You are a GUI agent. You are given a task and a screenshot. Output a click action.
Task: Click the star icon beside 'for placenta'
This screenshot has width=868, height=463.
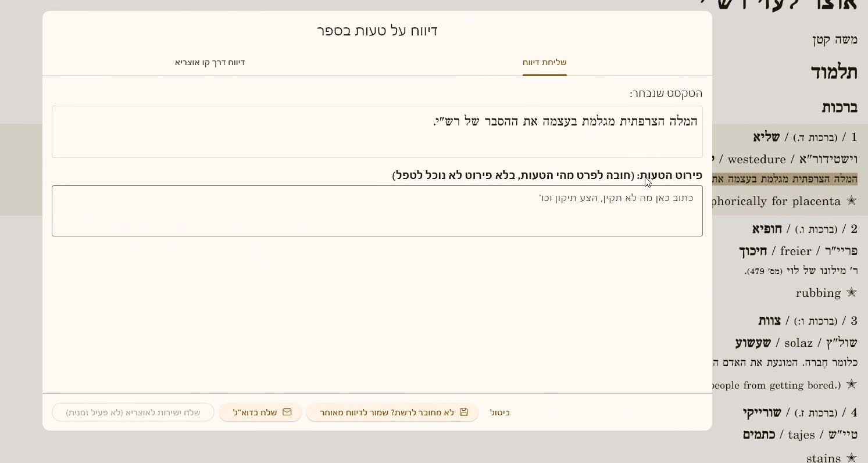point(851,201)
